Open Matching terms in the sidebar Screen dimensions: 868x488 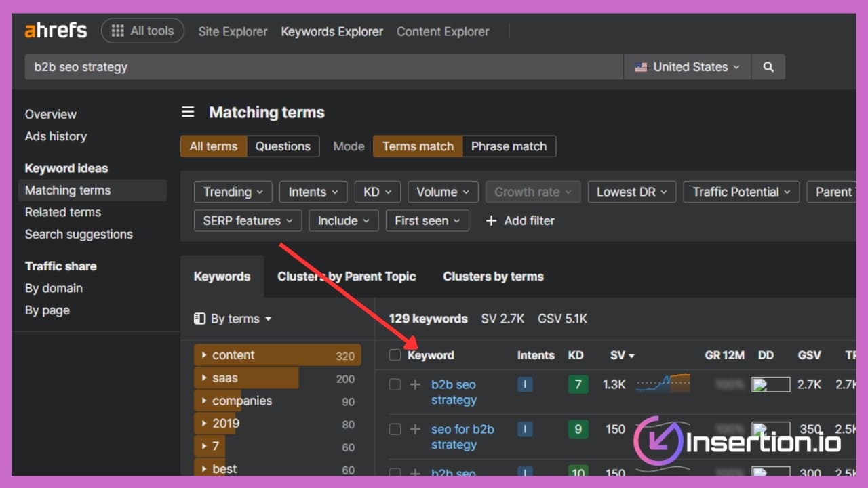point(92,190)
